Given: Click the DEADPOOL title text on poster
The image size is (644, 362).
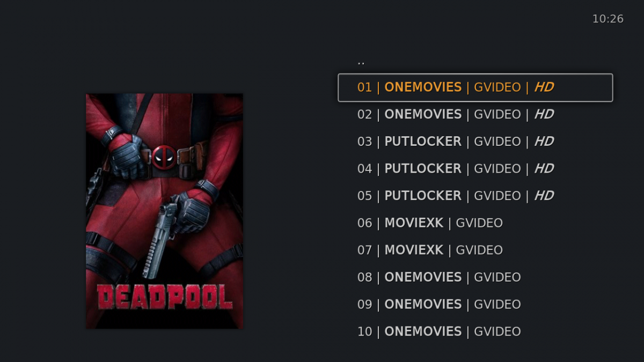Looking at the screenshot, I should point(164,297).
